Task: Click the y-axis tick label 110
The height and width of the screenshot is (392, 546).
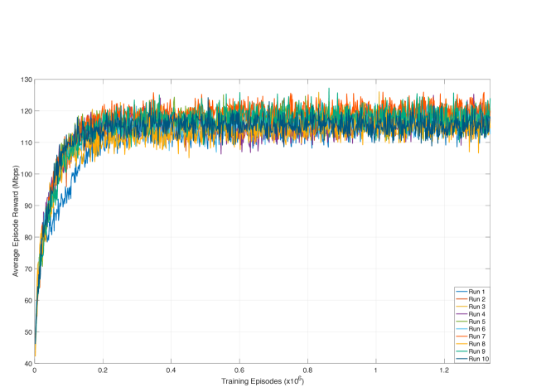Action: (27, 143)
